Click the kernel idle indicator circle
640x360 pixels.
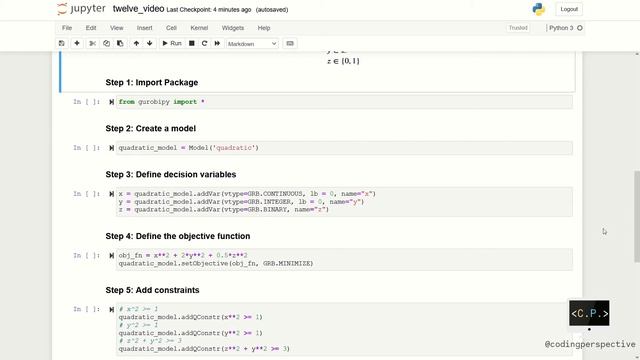580,28
